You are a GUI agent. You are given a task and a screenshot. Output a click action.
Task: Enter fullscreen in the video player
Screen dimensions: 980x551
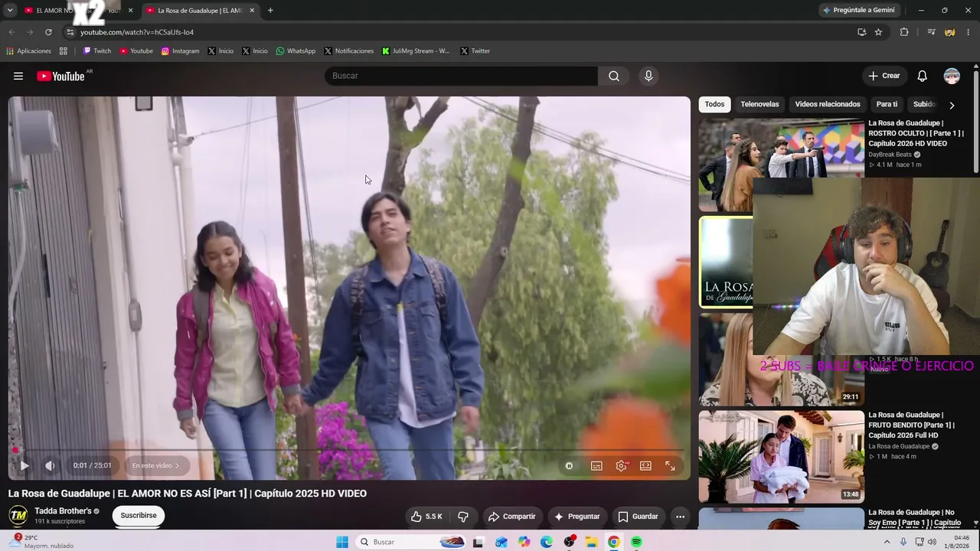click(x=670, y=465)
